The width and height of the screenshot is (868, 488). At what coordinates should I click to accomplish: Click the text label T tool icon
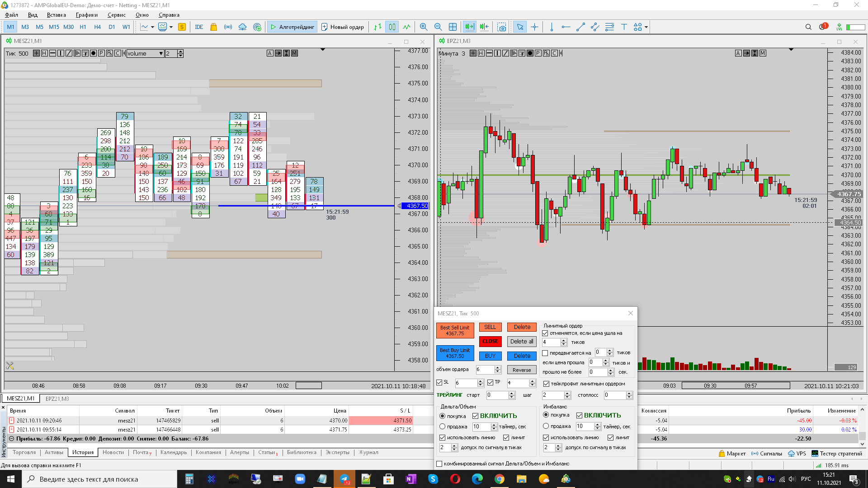click(624, 27)
